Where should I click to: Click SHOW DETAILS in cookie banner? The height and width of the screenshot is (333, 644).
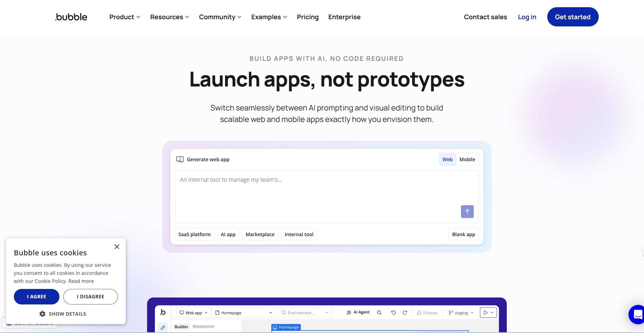[x=67, y=314]
